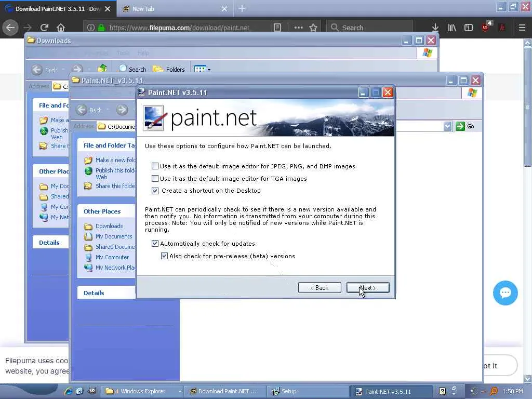
Task: Click the filepuma URL address bar
Action: tap(179, 28)
